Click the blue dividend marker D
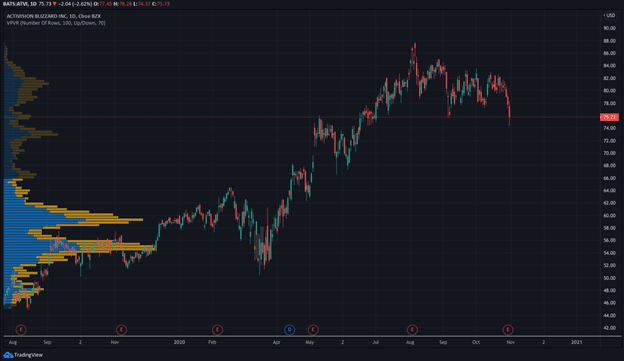The height and width of the screenshot is (361, 624). click(290, 330)
